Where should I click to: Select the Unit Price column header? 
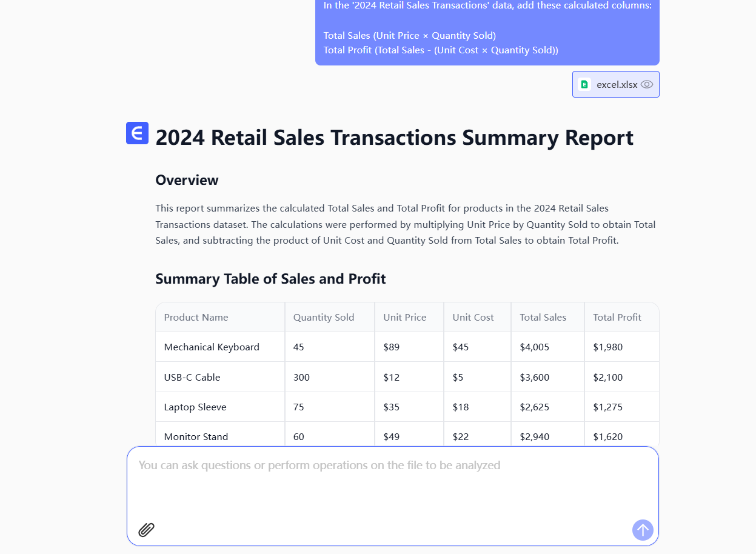pyautogui.click(x=404, y=317)
